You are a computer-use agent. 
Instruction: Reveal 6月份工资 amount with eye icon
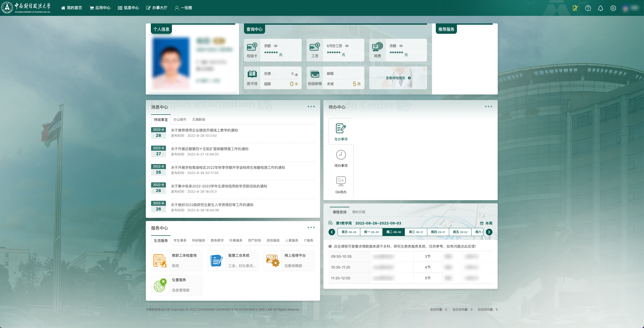click(x=347, y=46)
